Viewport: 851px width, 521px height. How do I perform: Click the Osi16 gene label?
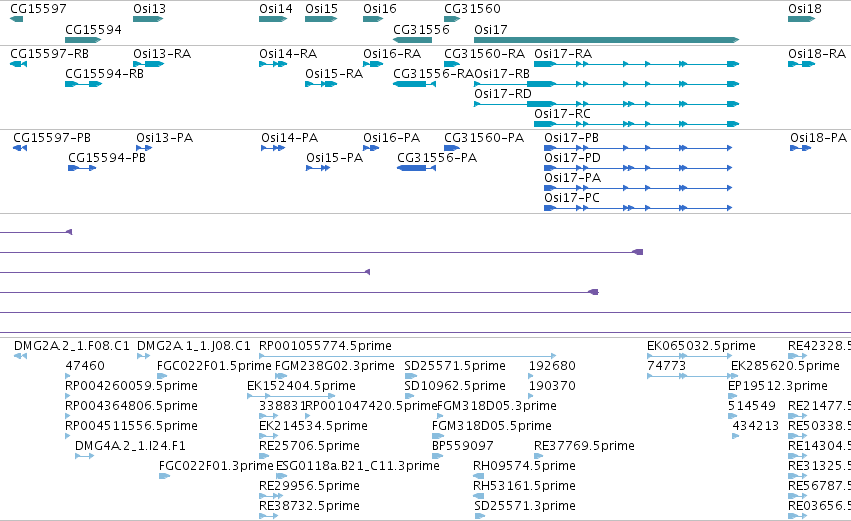[x=380, y=9]
